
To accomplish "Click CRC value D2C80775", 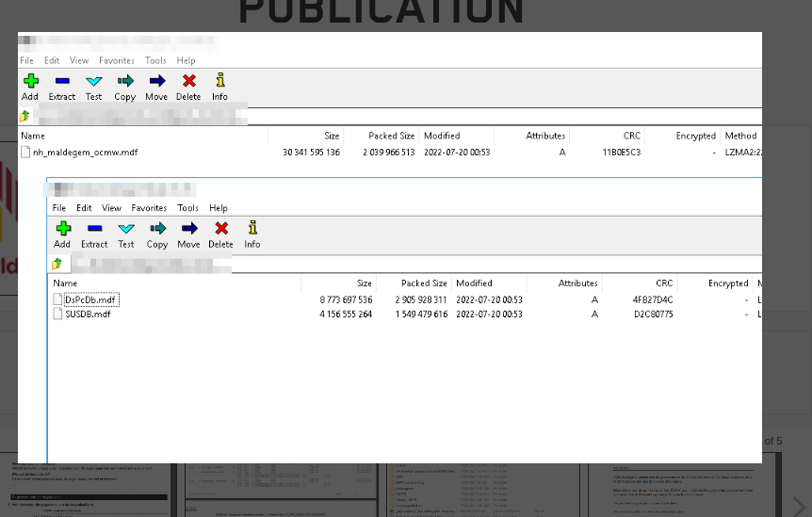I will tap(654, 315).
